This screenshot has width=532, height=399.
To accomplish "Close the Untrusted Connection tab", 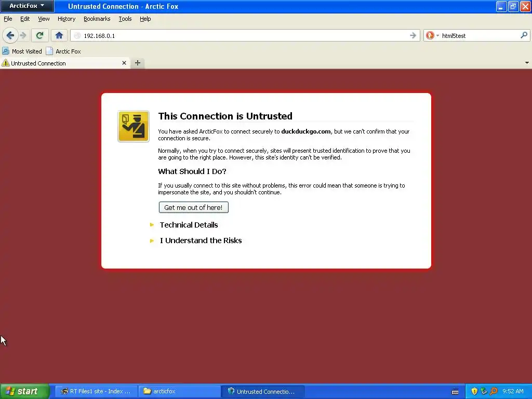I will tap(124, 63).
